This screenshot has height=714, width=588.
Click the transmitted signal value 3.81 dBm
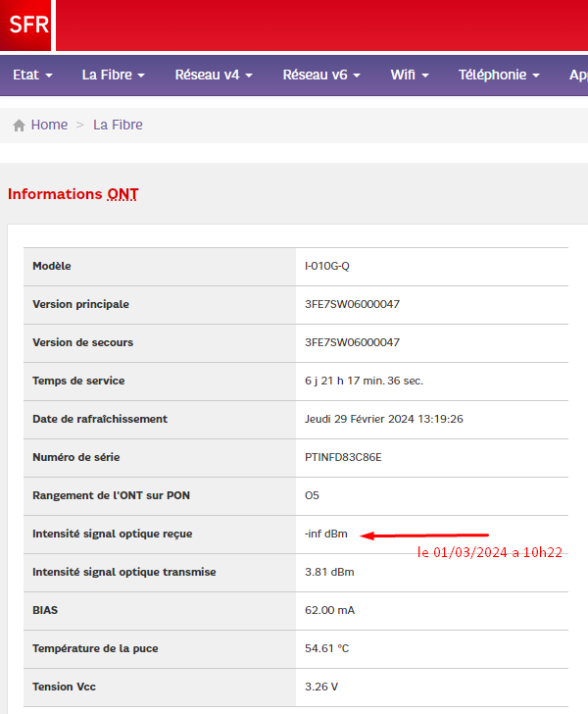[329, 572]
